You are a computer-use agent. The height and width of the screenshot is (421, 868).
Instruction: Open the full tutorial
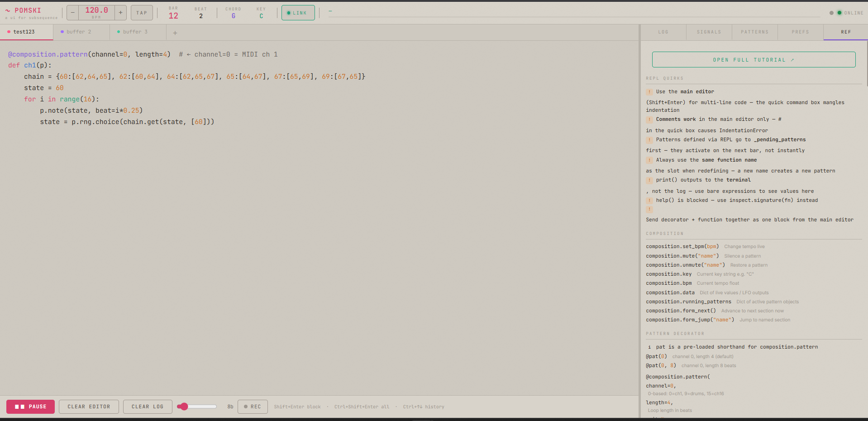pos(753,59)
